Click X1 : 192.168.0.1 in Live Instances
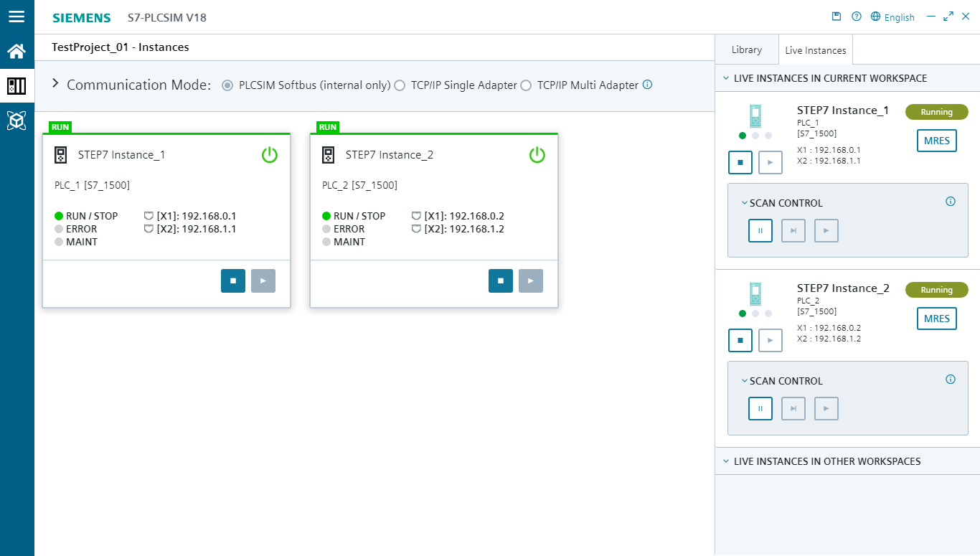 click(x=829, y=150)
